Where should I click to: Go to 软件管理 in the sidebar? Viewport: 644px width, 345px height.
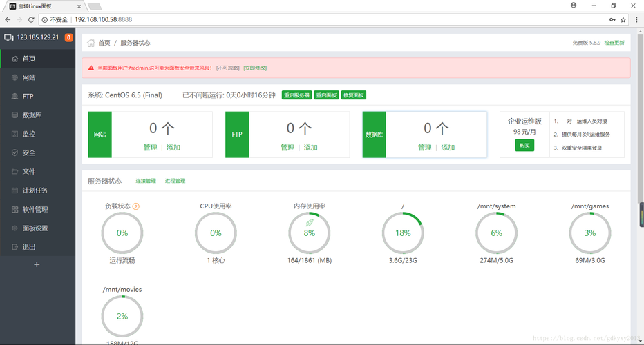[x=35, y=209]
